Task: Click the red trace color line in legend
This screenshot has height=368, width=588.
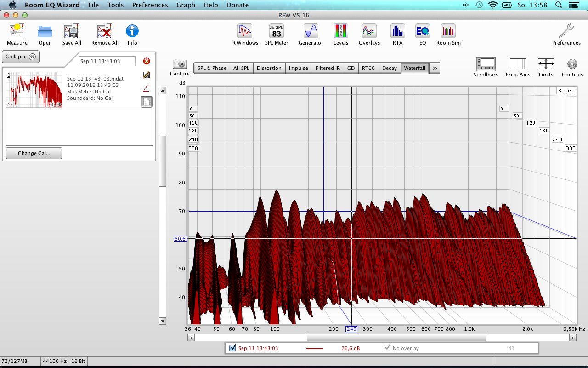Action: [x=315, y=348]
